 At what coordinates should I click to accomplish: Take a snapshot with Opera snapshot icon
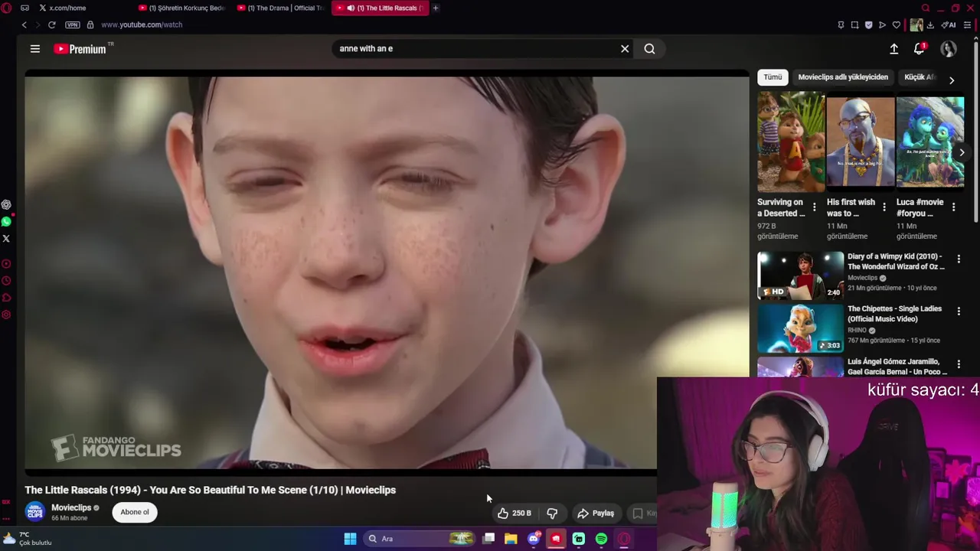click(x=854, y=24)
